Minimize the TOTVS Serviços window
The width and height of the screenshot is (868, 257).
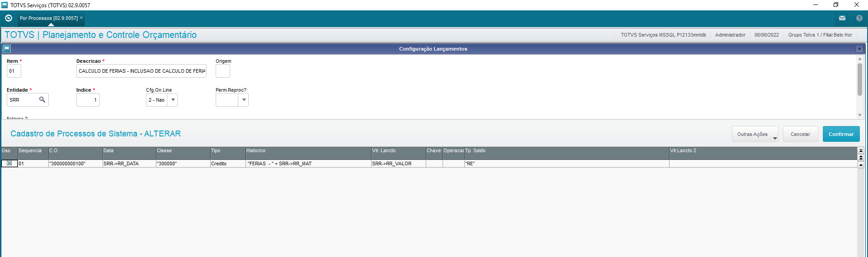816,5
